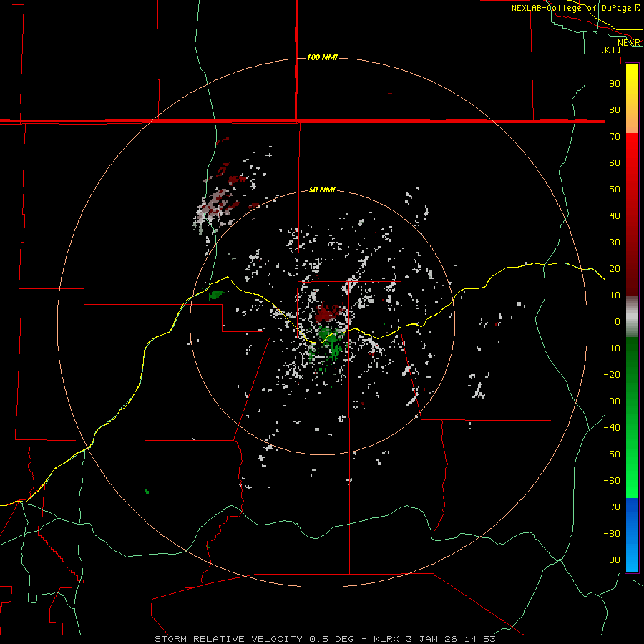The width and height of the screenshot is (644, 644).
Task: Click the "-50" value on velocity scale
Action: click(x=612, y=454)
